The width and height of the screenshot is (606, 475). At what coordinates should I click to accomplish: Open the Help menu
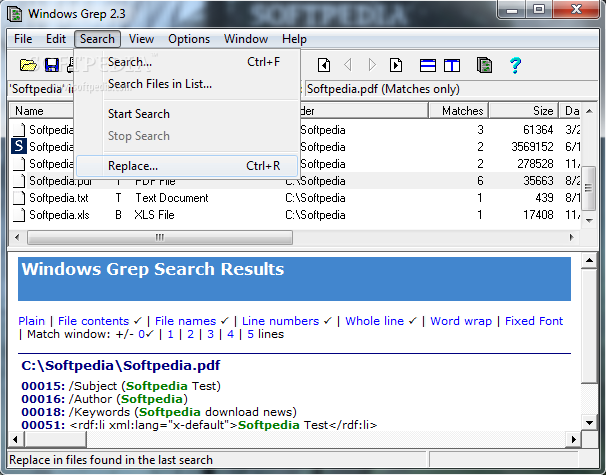coord(294,39)
